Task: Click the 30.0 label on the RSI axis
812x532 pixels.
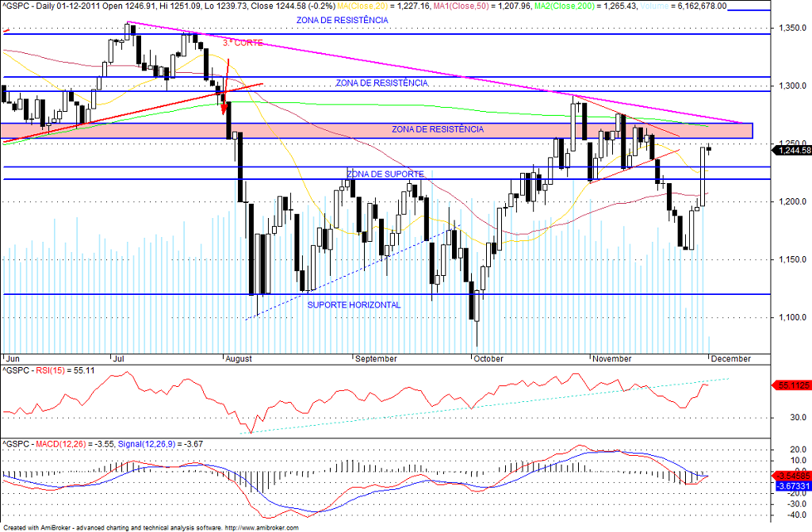Action: 799,418
